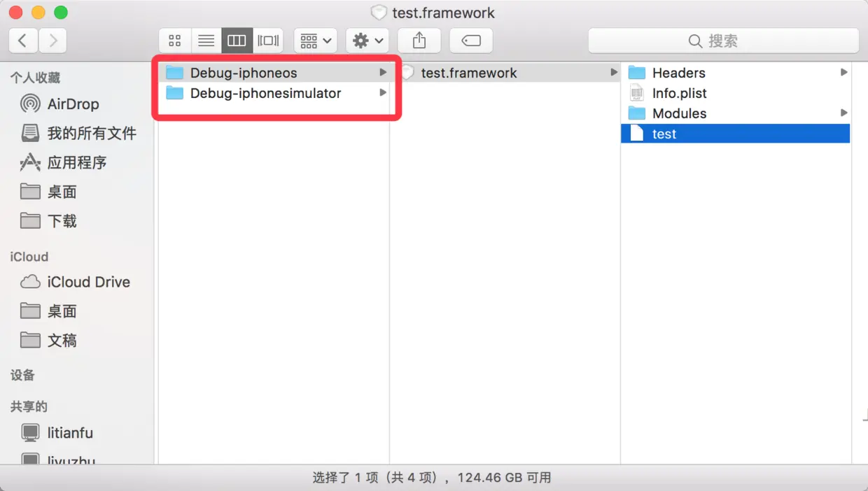Select the Headers folder

coord(736,73)
